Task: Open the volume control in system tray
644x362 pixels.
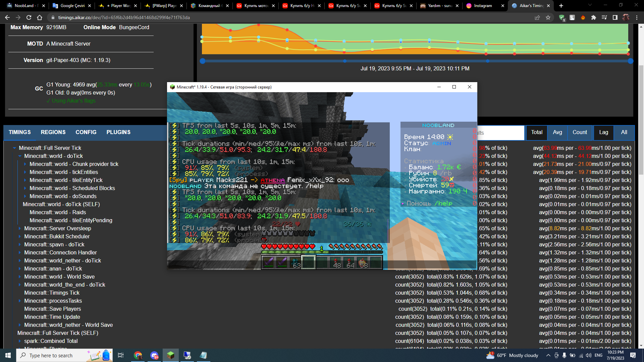Action: [x=589, y=355]
